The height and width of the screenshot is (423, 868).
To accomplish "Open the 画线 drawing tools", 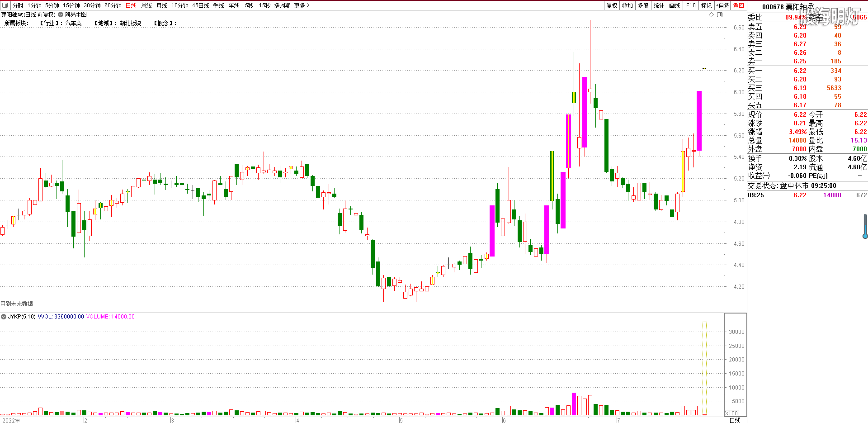I will pos(675,5).
